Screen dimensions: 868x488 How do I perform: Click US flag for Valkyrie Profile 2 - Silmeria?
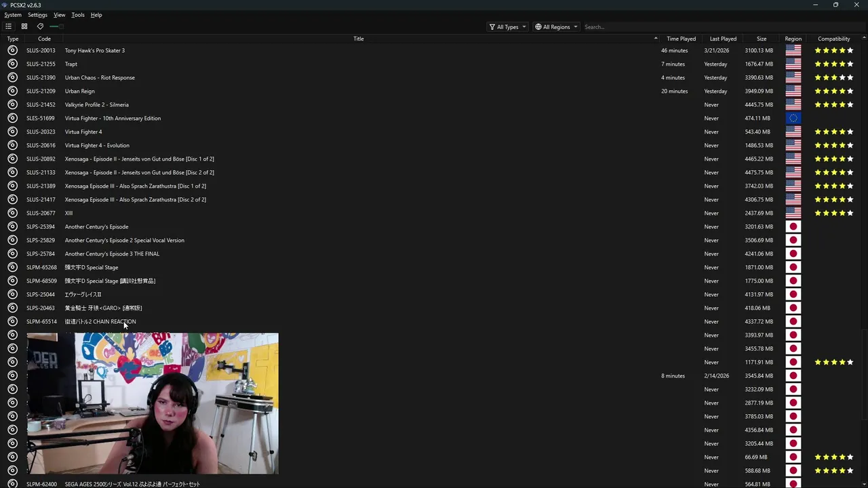(x=793, y=104)
